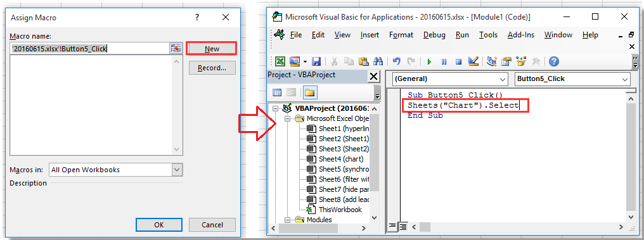The image size is (644, 240).
Task: Toggle Design Mode icon
Action: pyautogui.click(x=473, y=61)
